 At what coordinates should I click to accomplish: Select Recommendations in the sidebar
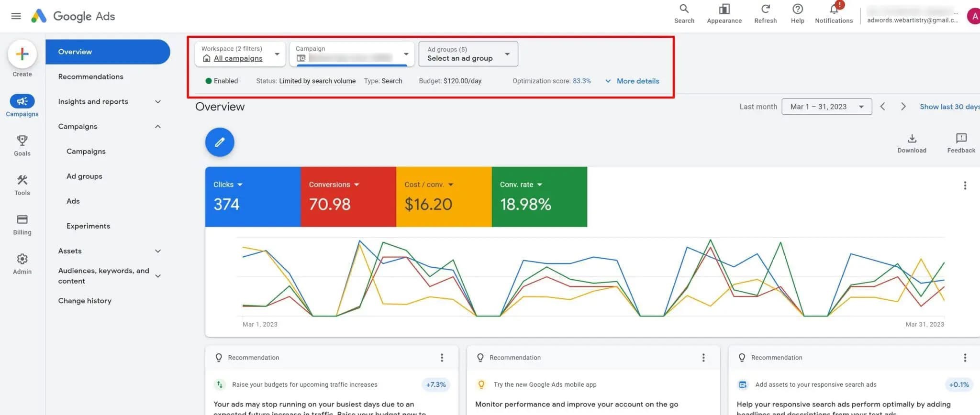(x=90, y=76)
